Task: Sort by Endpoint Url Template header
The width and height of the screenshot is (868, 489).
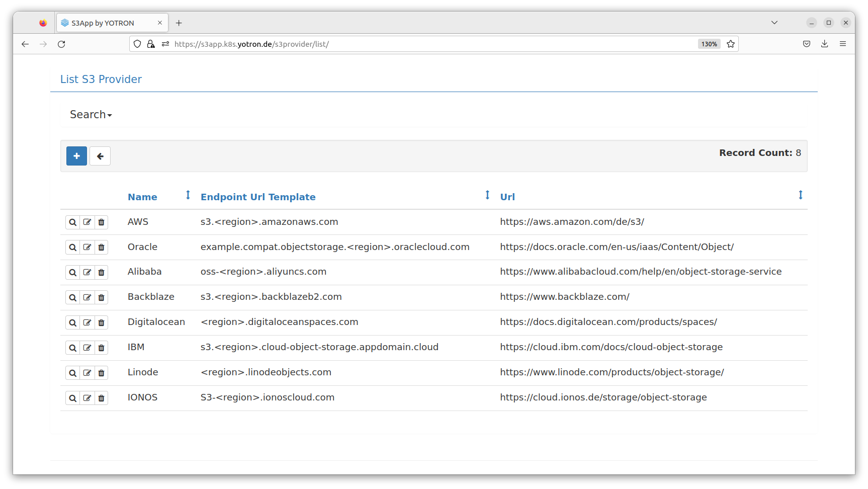Action: pos(258,197)
